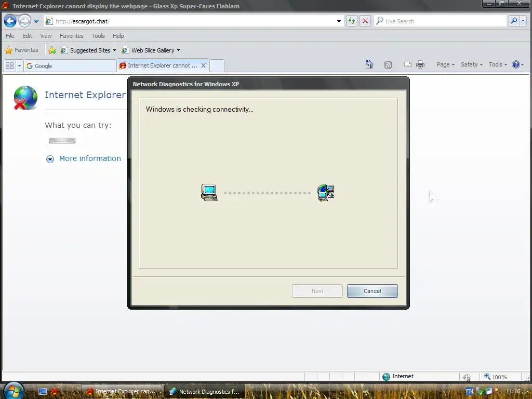Click the Forward navigation arrow
532x399 pixels.
(x=24, y=21)
